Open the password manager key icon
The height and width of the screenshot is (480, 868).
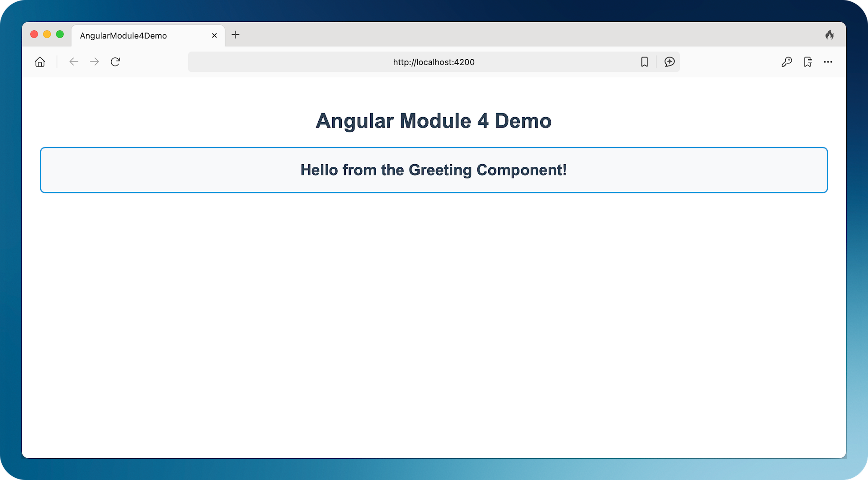point(787,62)
